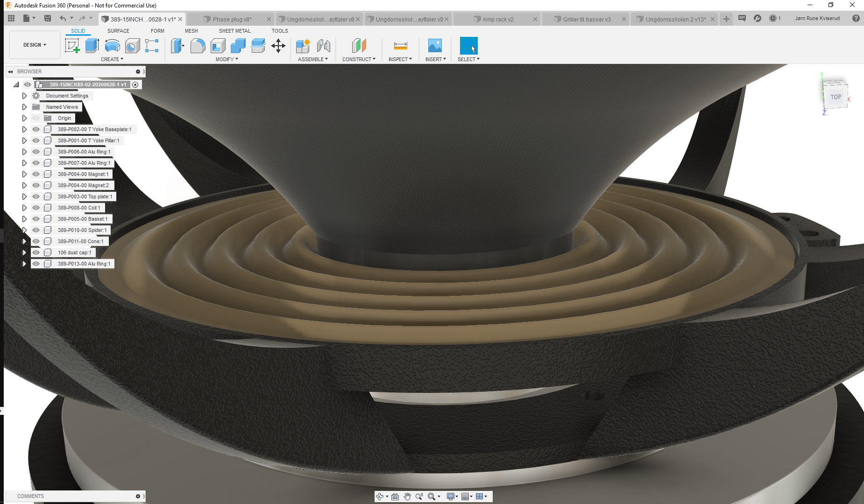Hide the T Yoke Pillar component

pos(36,140)
